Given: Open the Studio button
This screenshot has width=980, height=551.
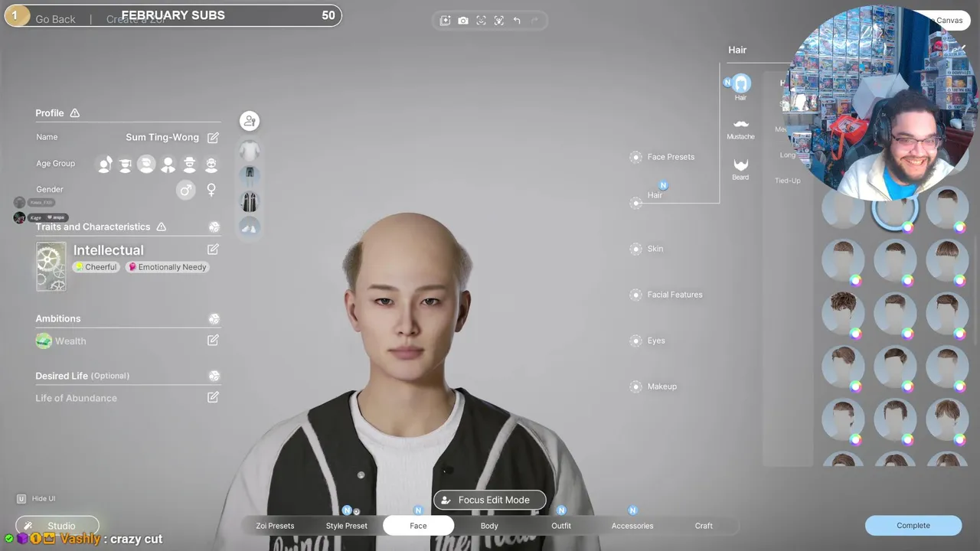Looking at the screenshot, I should pyautogui.click(x=57, y=526).
